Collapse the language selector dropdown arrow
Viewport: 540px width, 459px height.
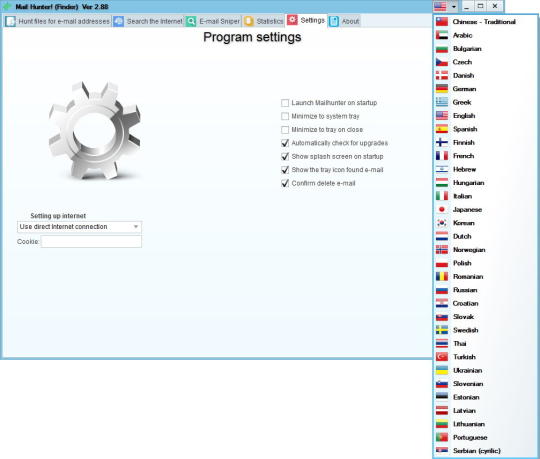click(x=454, y=7)
